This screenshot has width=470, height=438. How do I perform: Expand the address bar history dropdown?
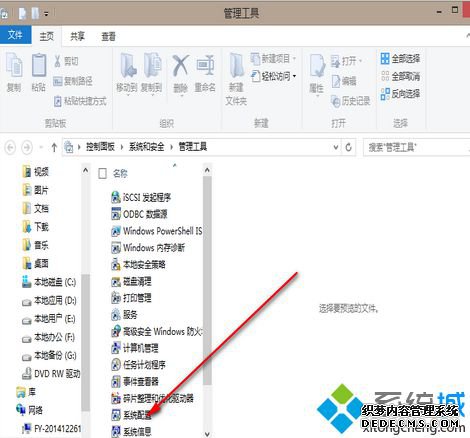[336, 147]
